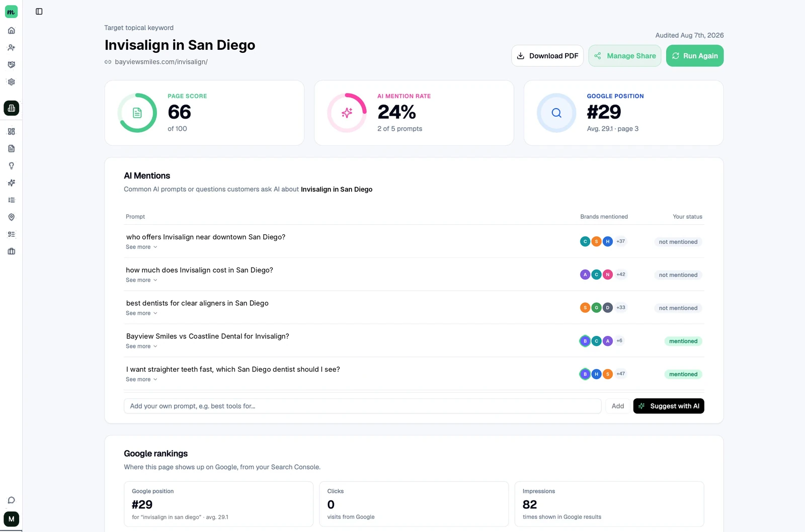Image resolution: width=805 pixels, height=532 pixels.
Task: Toggle the sidebar panel icon
Action: tap(39, 12)
